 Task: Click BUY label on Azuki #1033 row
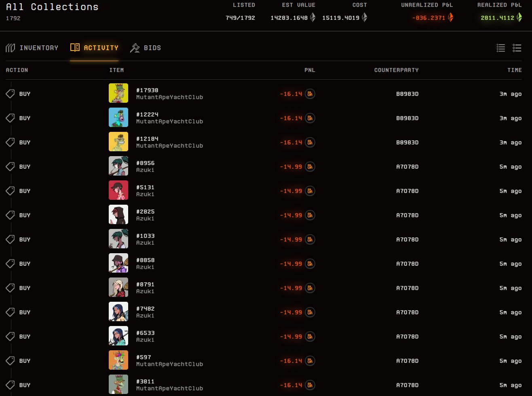coord(25,239)
